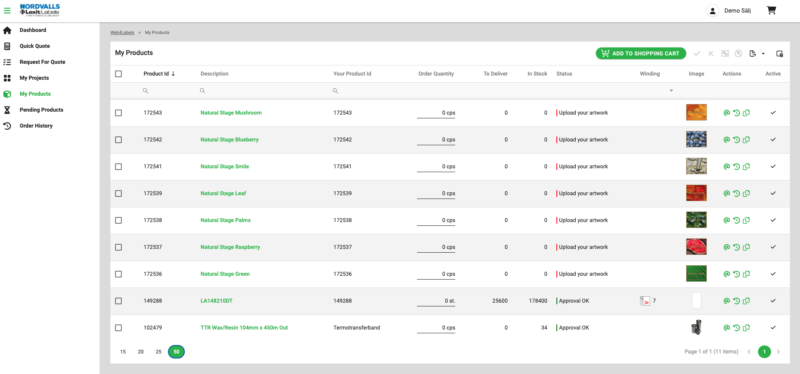800x374 pixels.
Task: Click the column chooser icon
Action: pyautogui.click(x=779, y=54)
